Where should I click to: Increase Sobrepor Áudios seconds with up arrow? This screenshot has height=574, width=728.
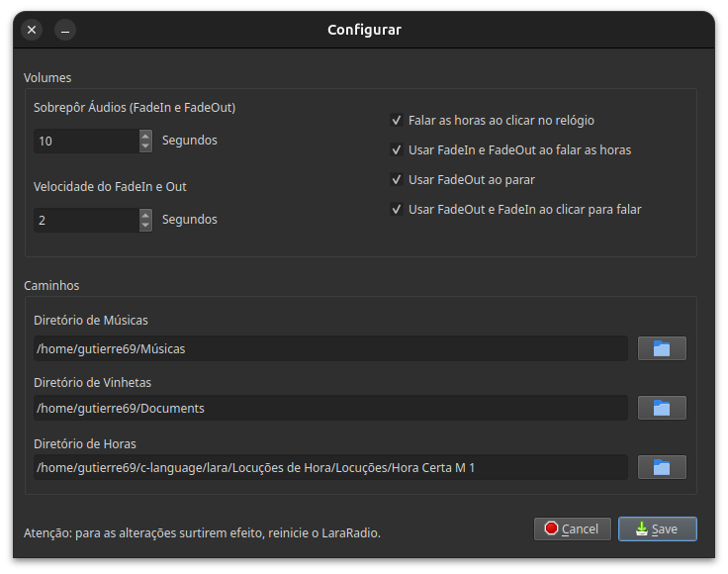[145, 136]
